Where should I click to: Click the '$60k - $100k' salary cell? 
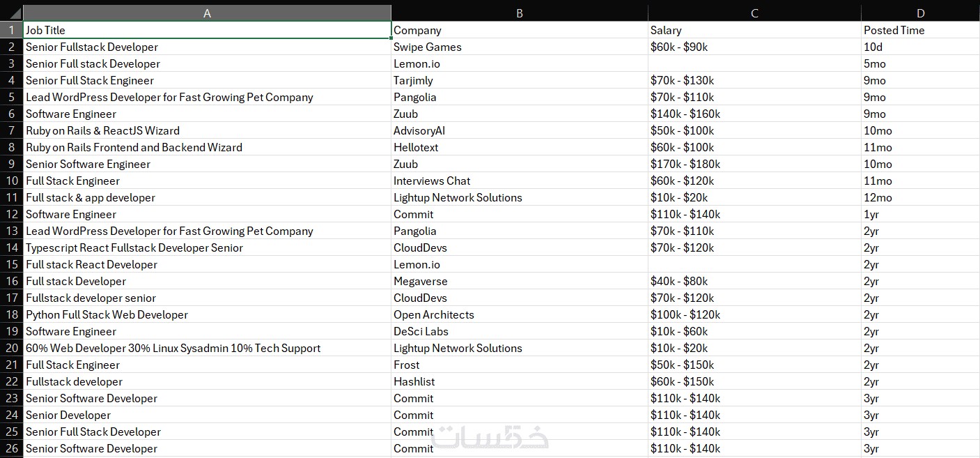(x=754, y=147)
